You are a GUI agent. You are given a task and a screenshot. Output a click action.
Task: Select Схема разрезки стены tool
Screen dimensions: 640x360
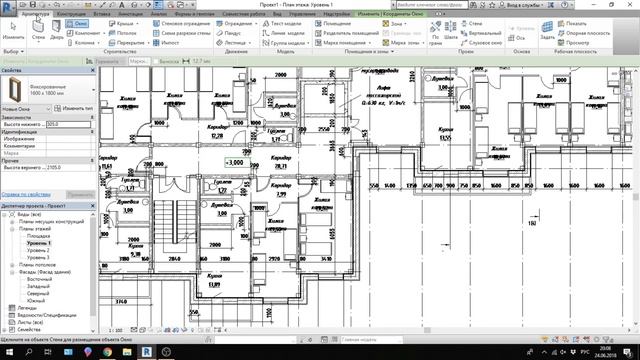tap(182, 33)
